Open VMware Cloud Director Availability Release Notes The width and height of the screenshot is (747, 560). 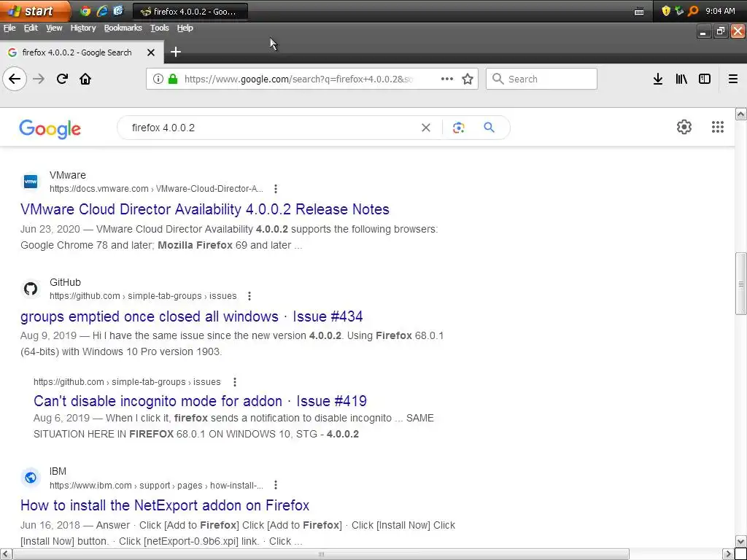[205, 209]
